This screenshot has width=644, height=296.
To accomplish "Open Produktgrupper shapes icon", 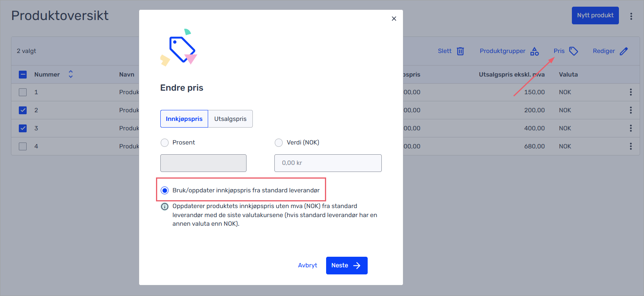I will (535, 51).
